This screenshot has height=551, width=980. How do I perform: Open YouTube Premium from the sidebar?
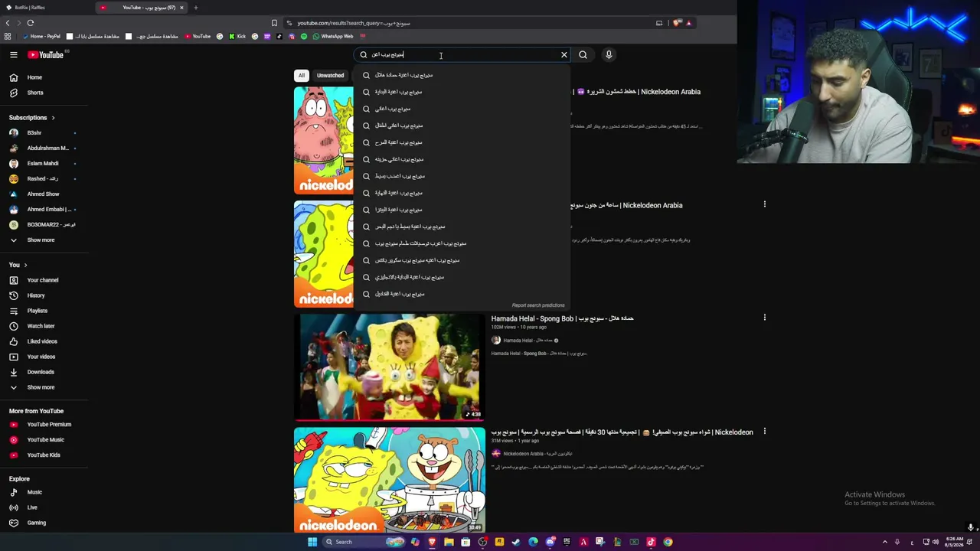43,424
